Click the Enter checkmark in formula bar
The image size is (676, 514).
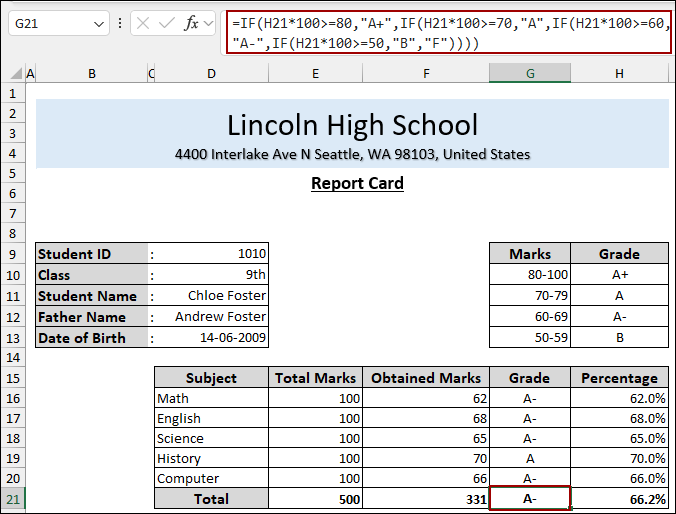pos(166,23)
